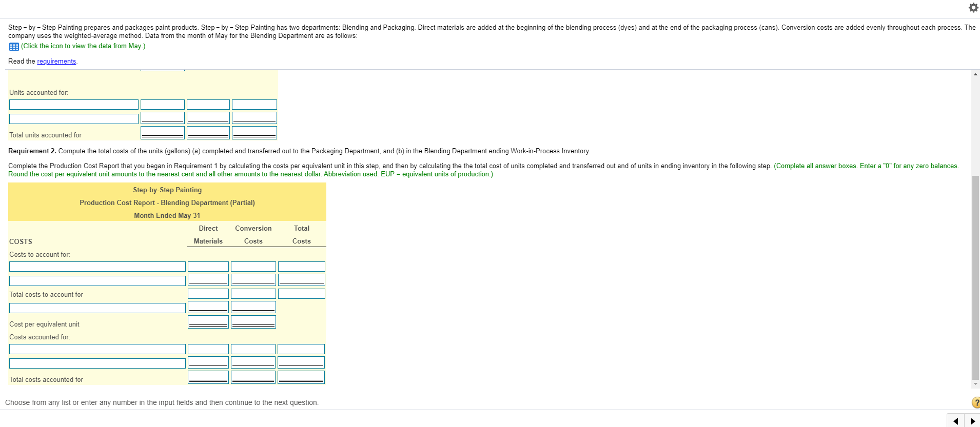Click third numeric field in second Units accounted for row

(x=254, y=118)
